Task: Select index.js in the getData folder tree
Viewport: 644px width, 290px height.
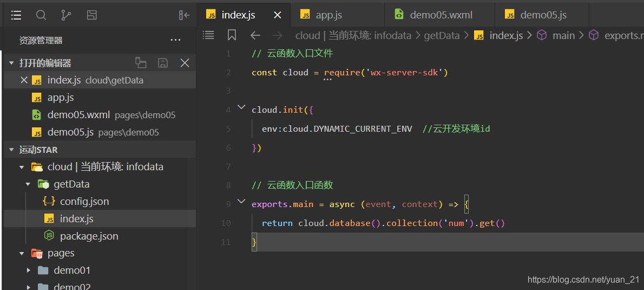Action: click(100, 219)
